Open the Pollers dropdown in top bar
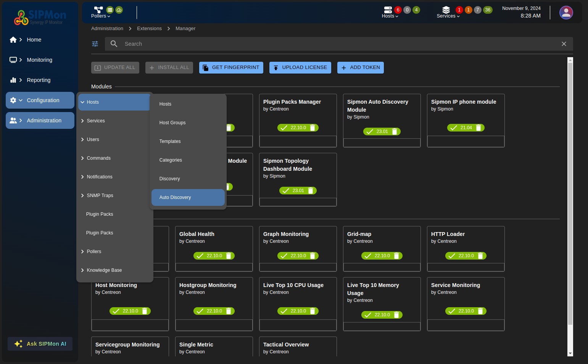The image size is (588, 364). click(x=100, y=16)
